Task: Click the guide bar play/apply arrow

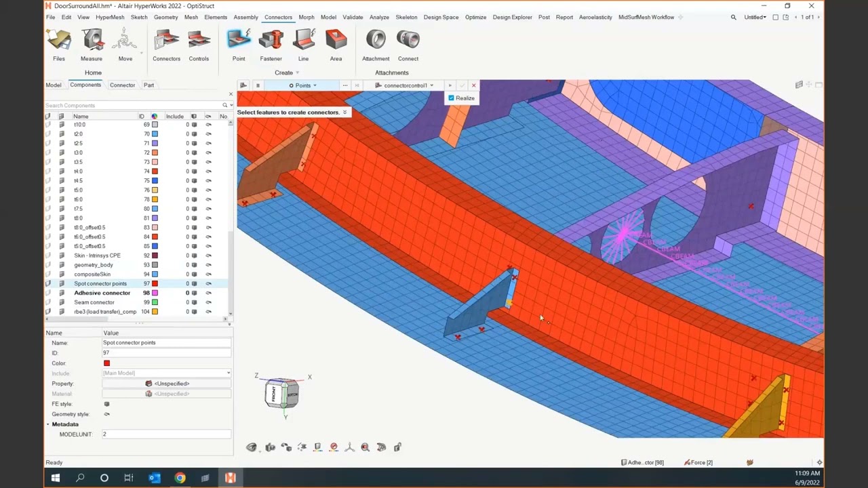Action: click(x=450, y=85)
